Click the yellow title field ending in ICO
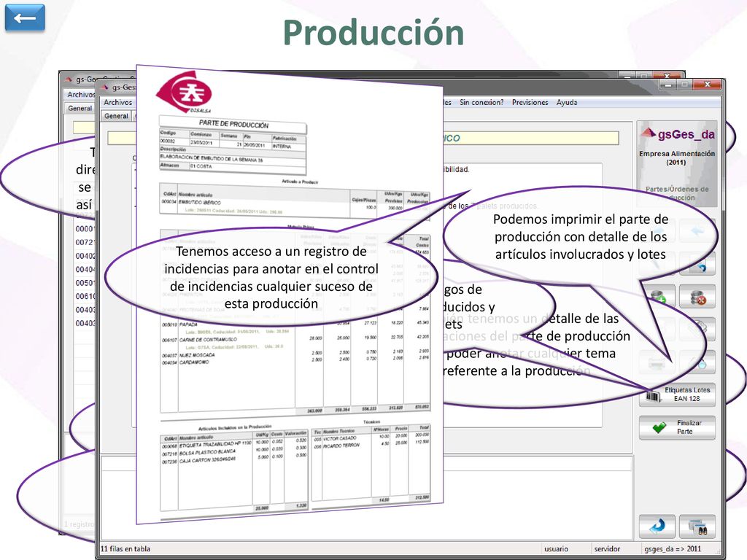Image resolution: width=747 pixels, height=560 pixels. (x=530, y=138)
